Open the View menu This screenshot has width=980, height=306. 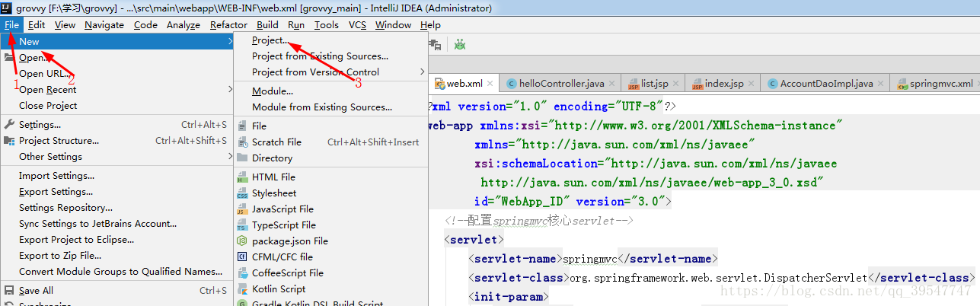[65, 25]
